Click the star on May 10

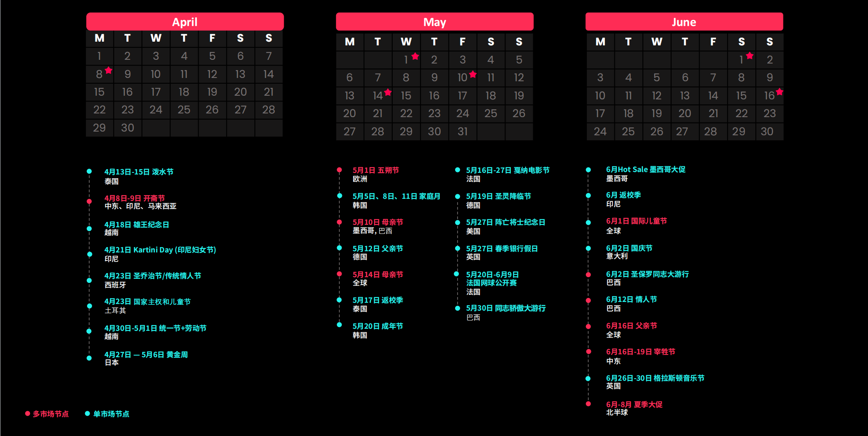[x=473, y=74]
